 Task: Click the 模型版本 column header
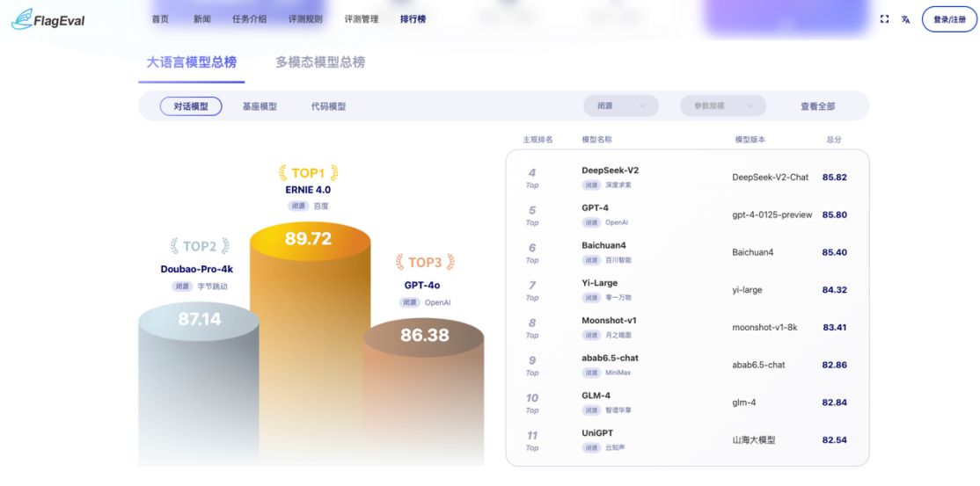(x=750, y=140)
